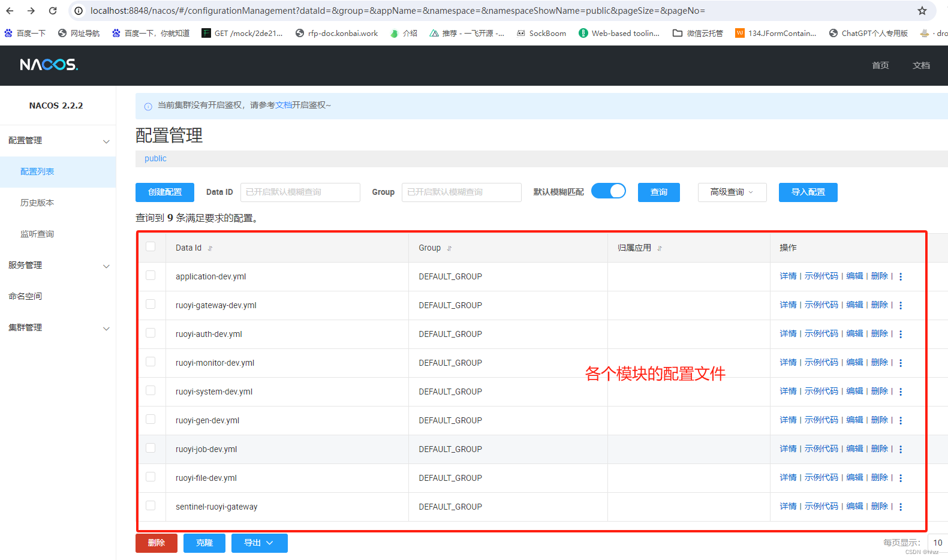This screenshot has width=948, height=560.
Task: Open the 微信云托管 bookmark folder
Action: (698, 33)
